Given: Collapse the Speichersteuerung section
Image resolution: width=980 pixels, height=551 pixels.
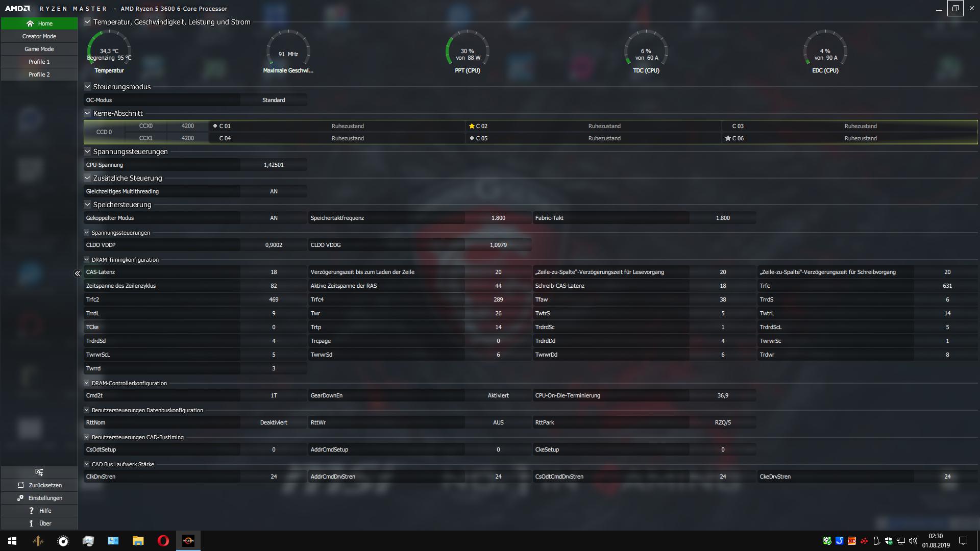Looking at the screenshot, I should 87,205.
